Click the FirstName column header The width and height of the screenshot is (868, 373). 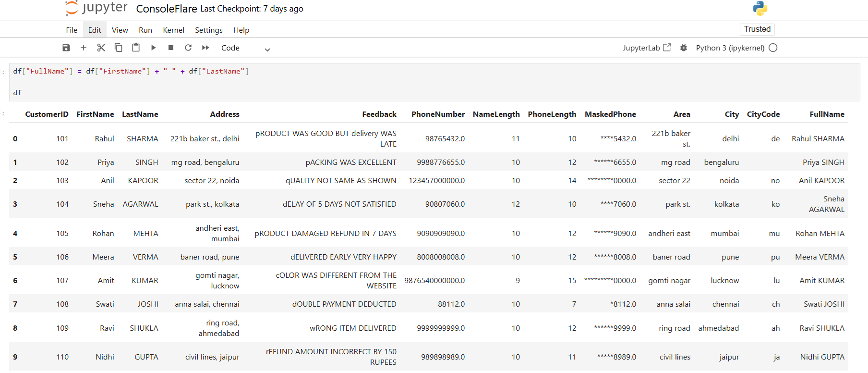coord(95,114)
